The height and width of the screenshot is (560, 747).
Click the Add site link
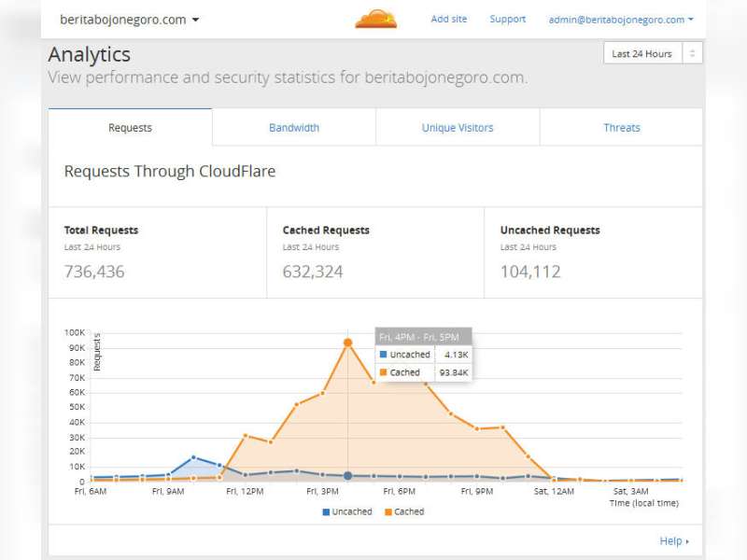coord(448,20)
